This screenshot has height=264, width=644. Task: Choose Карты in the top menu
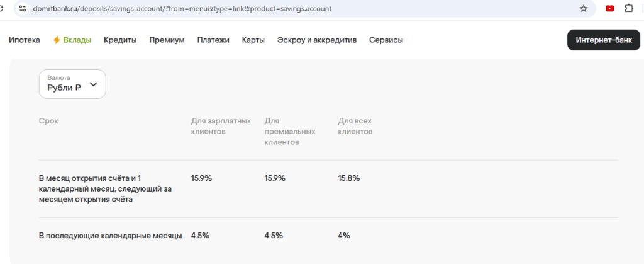click(253, 40)
